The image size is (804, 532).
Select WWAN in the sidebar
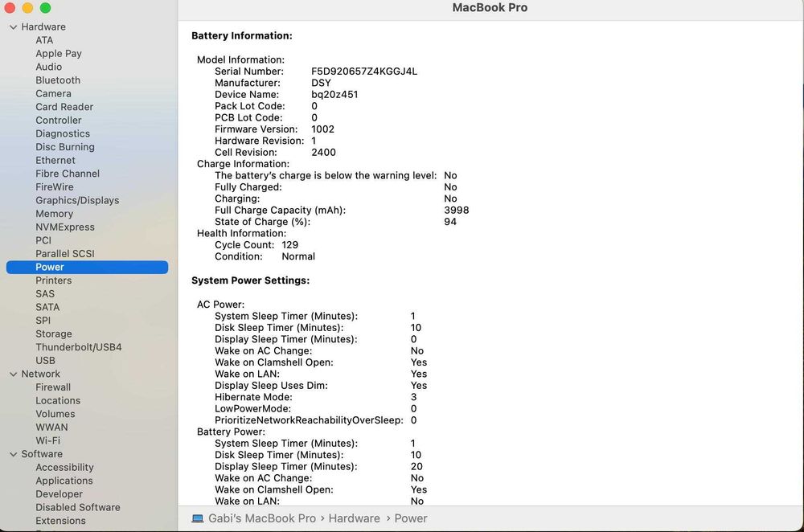click(51, 427)
